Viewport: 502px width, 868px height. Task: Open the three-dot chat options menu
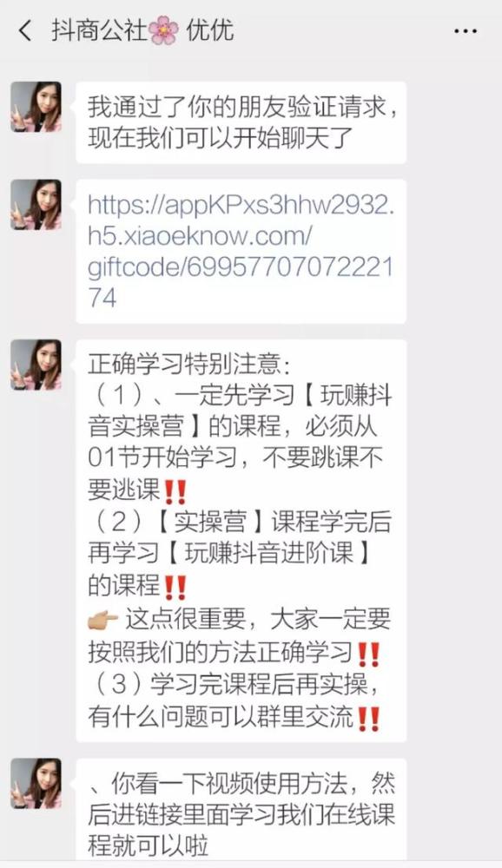click(466, 31)
